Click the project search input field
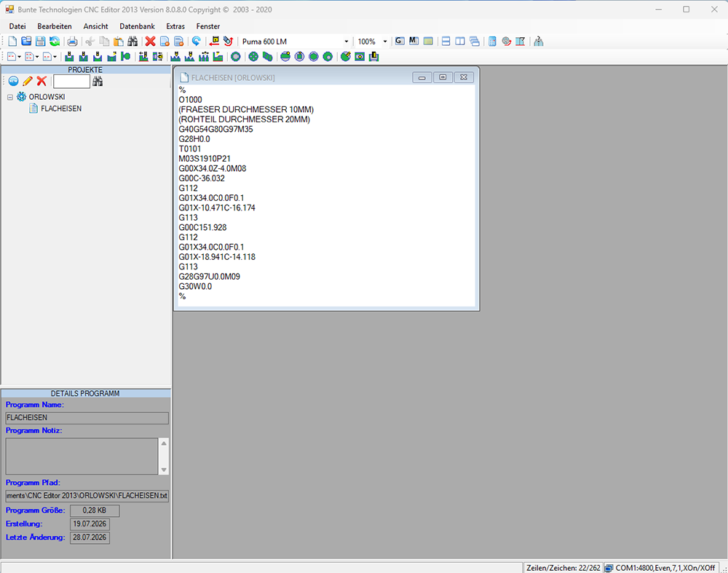This screenshot has height=573, width=728. pos(71,82)
